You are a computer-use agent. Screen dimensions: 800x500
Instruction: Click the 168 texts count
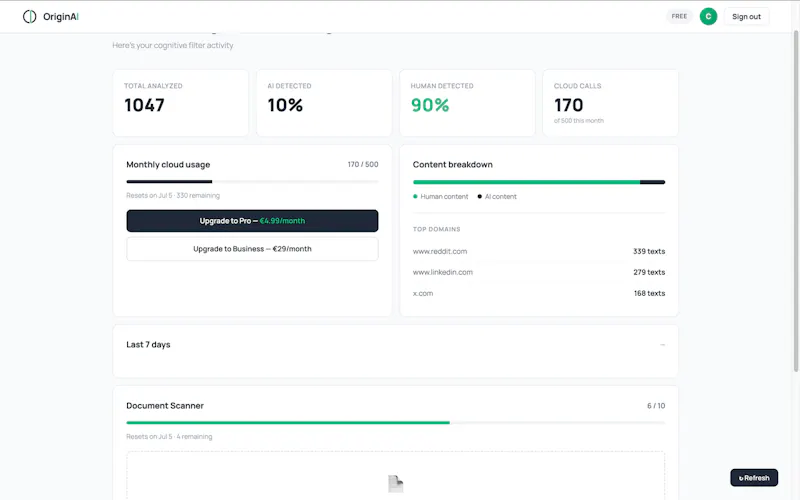649,293
